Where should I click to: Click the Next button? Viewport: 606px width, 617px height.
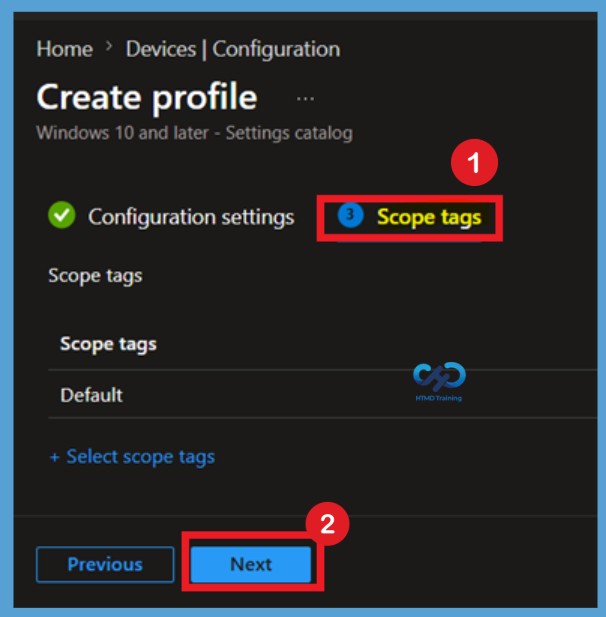click(x=251, y=564)
